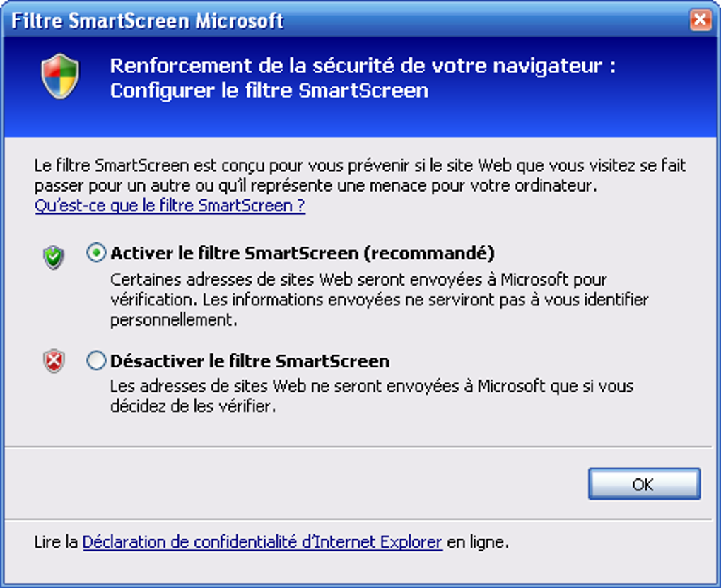Image resolution: width=721 pixels, height=588 pixels.
Task: Click the bold "Désactiver le filtre SmartScreen" label
Action: [250, 361]
